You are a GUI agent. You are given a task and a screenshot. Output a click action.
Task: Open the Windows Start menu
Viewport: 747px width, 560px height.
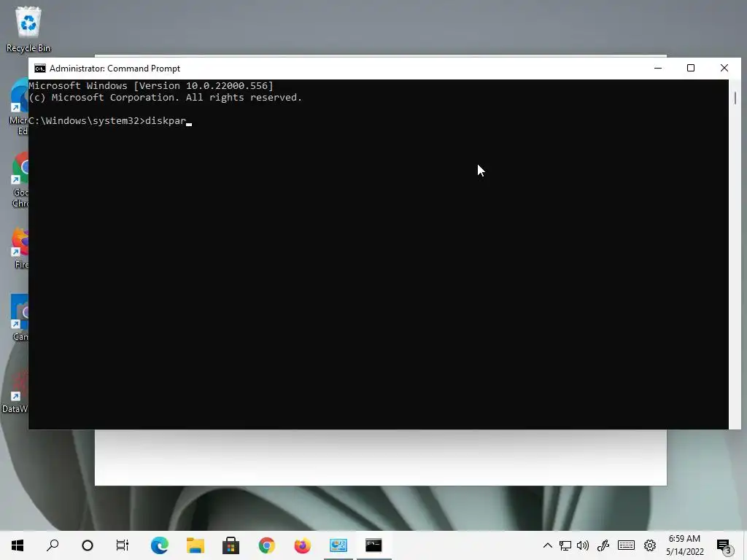click(x=18, y=545)
